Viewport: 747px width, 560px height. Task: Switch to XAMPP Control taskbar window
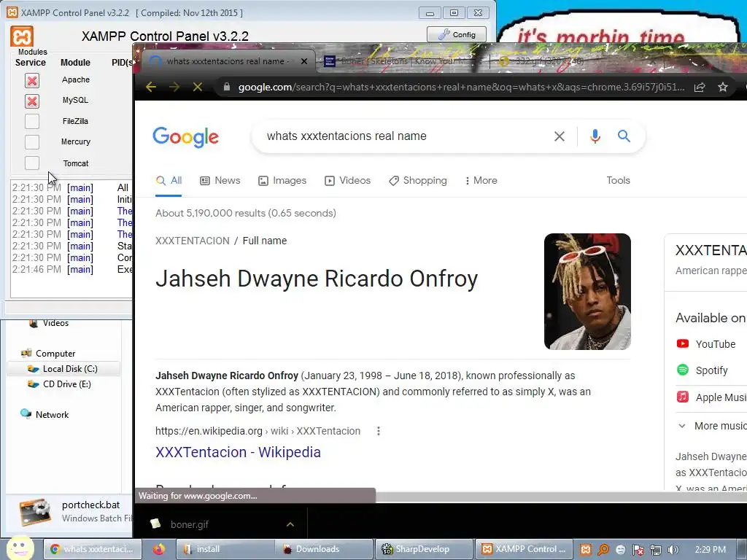(524, 549)
